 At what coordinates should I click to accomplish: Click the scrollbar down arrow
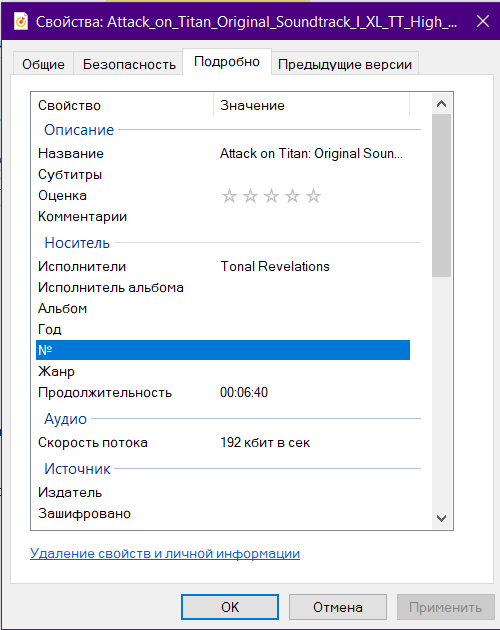click(441, 518)
